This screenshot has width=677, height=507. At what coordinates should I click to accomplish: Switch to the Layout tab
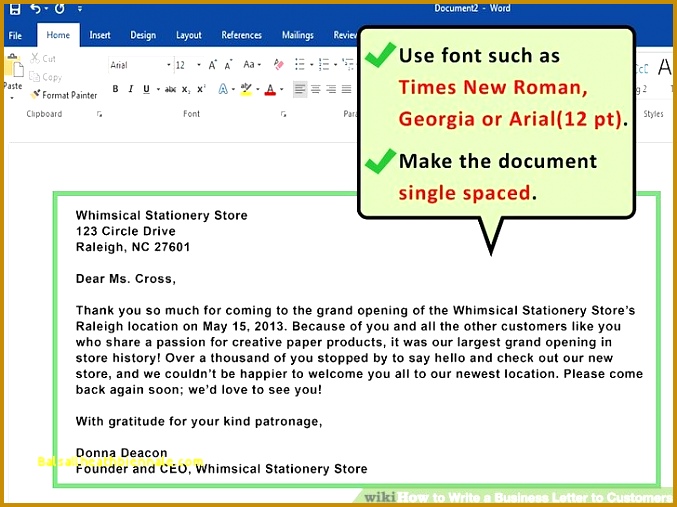pyautogui.click(x=189, y=35)
